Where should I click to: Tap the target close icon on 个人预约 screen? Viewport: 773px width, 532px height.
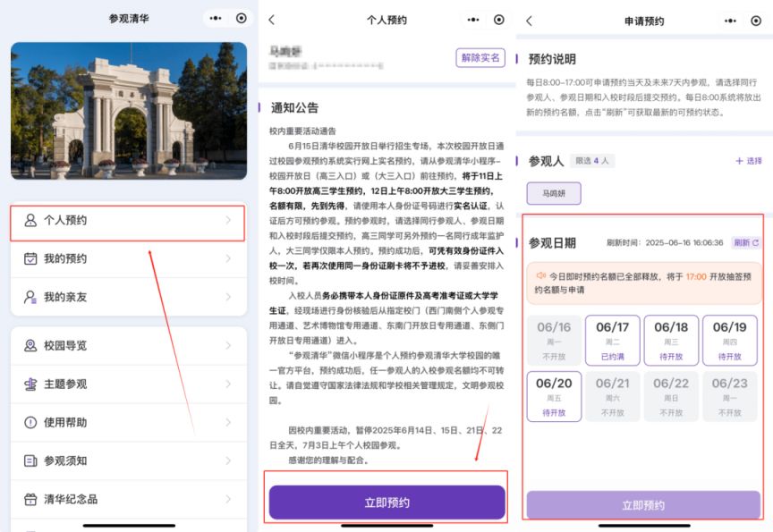point(499,20)
